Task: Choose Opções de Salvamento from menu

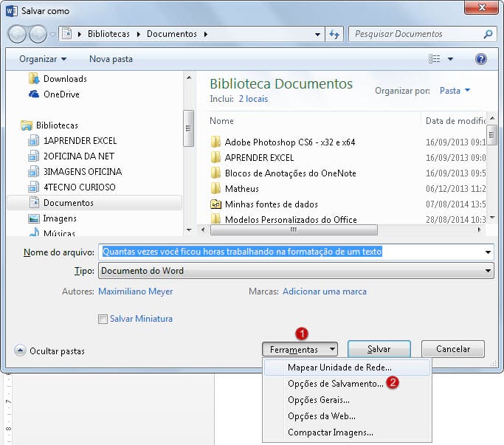Action: [335, 384]
